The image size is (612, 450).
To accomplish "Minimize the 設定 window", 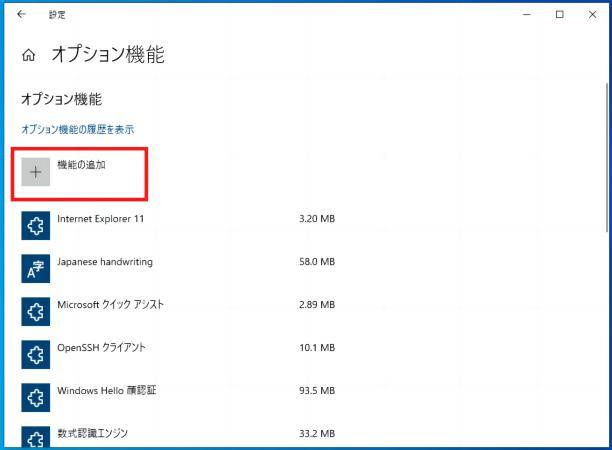I will tap(527, 14).
